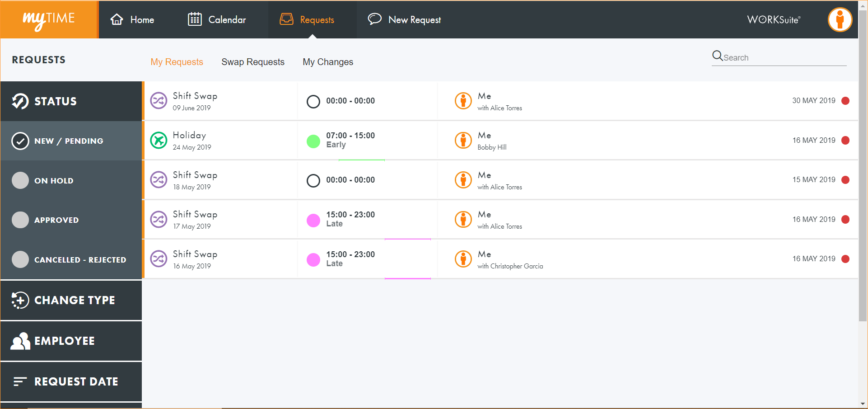This screenshot has width=868, height=409.
Task: Toggle the New / Pending status filter
Action: coord(71,141)
